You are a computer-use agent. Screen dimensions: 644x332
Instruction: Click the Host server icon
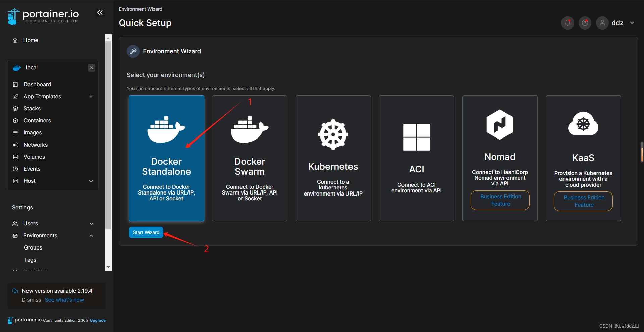[15, 181]
